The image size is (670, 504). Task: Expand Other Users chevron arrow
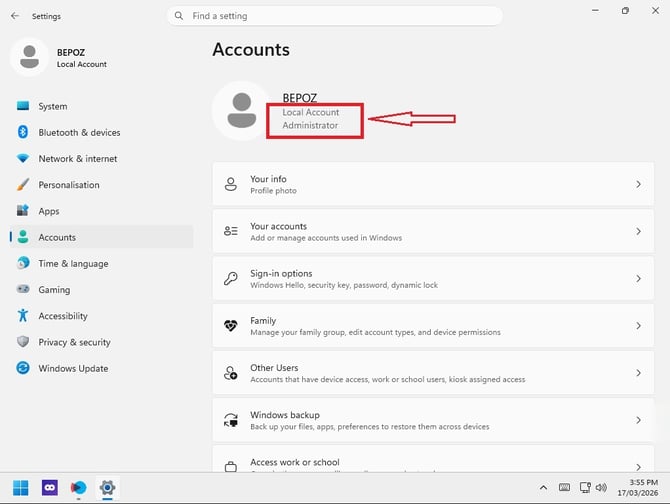click(x=638, y=373)
